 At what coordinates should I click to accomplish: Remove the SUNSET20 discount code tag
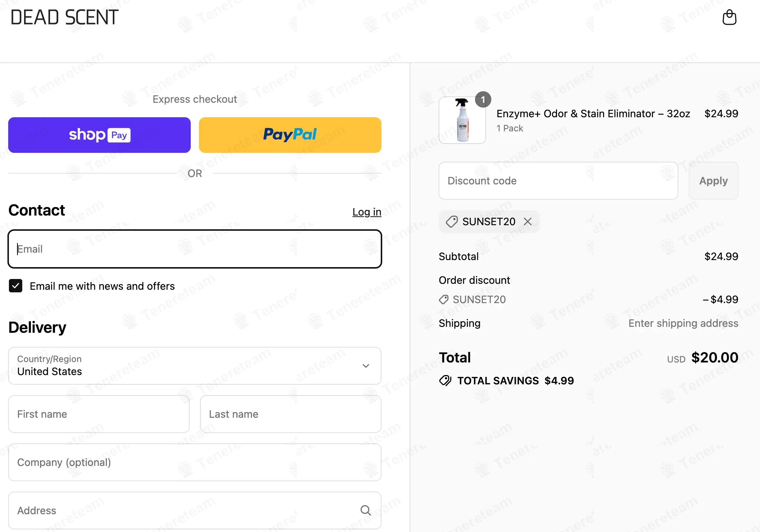pos(528,221)
